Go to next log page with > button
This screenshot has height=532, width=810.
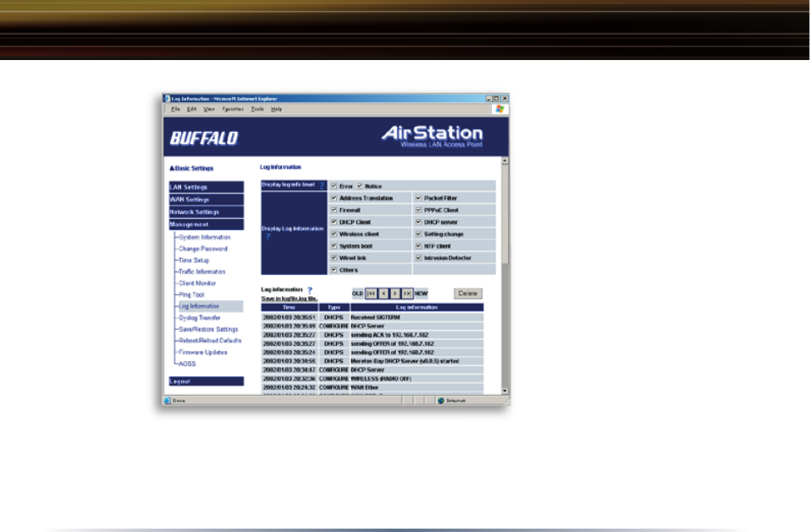[394, 293]
